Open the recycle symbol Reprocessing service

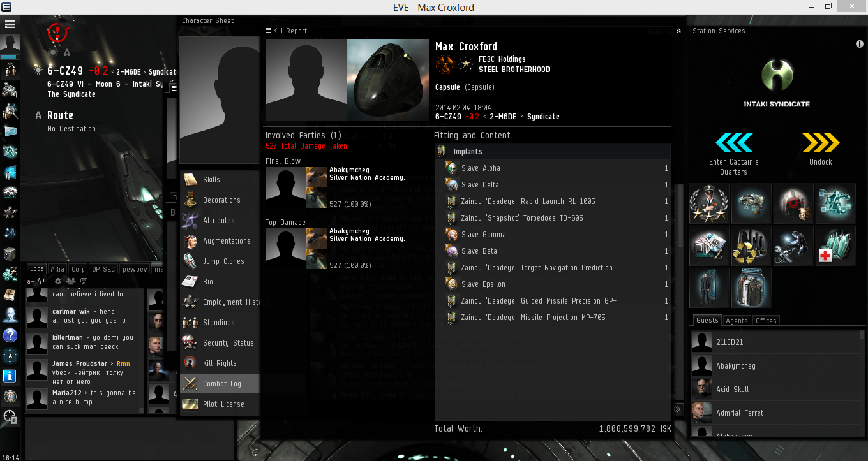pyautogui.click(x=751, y=246)
